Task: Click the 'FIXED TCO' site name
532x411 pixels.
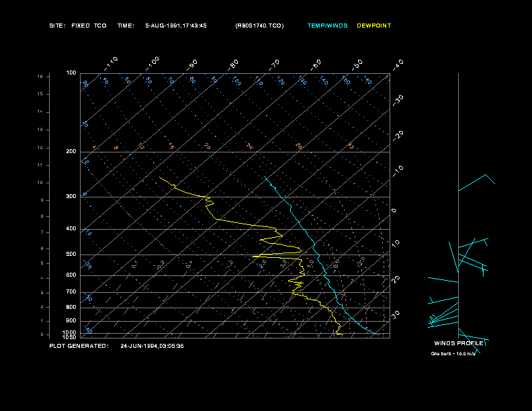Action: tap(89, 26)
